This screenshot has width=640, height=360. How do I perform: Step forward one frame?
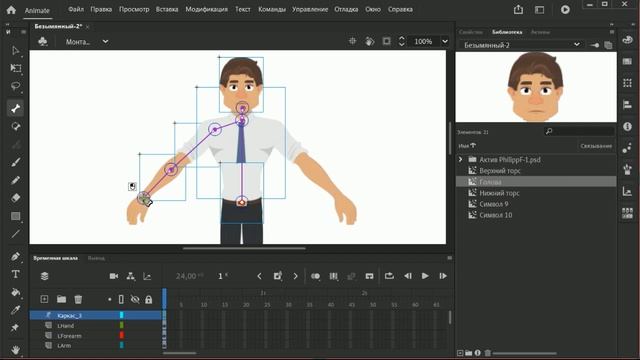pyautogui.click(x=443, y=276)
